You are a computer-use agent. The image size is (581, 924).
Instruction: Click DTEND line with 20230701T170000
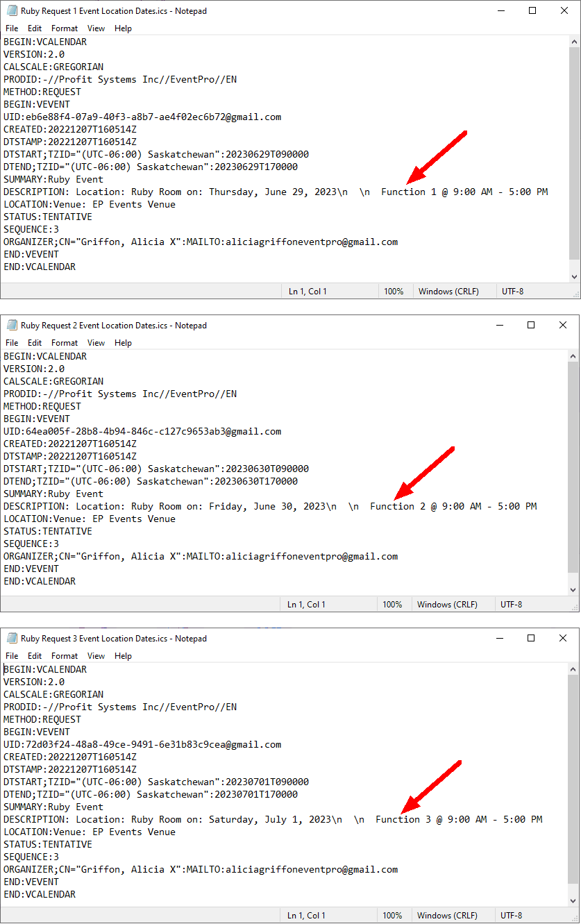[x=151, y=795]
